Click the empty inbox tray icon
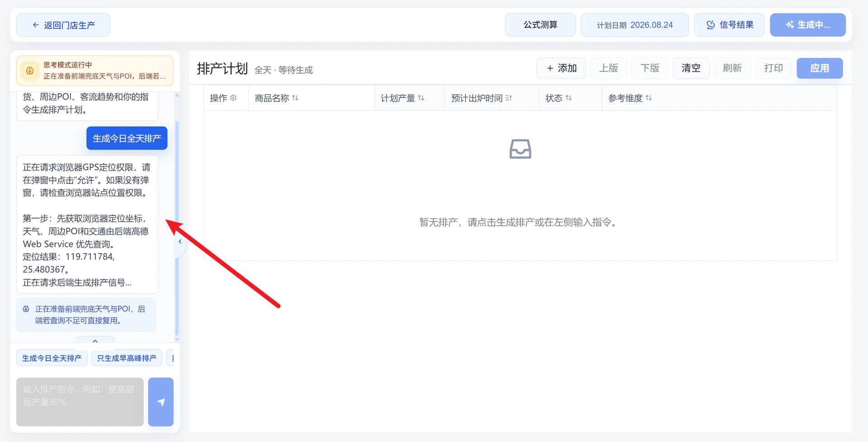 [520, 149]
